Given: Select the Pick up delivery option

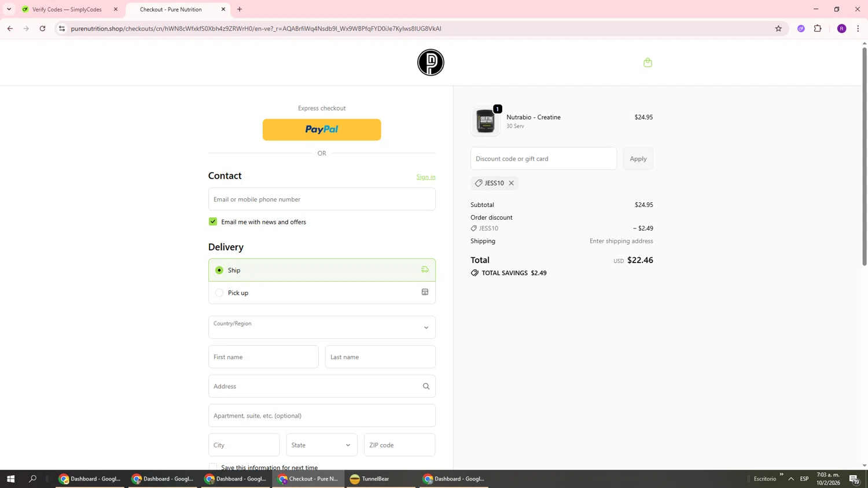Looking at the screenshot, I should [322, 293].
